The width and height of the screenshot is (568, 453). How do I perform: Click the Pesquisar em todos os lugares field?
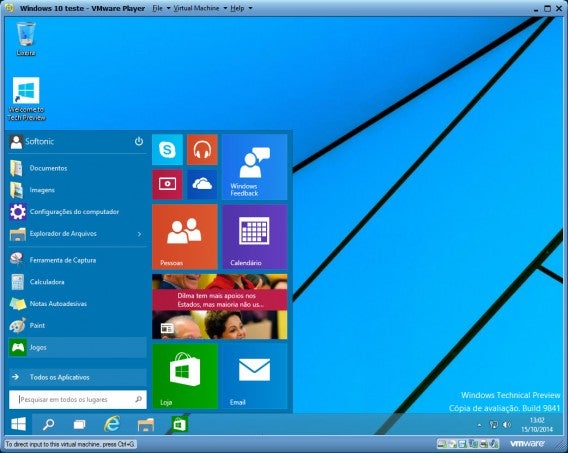pos(78,399)
